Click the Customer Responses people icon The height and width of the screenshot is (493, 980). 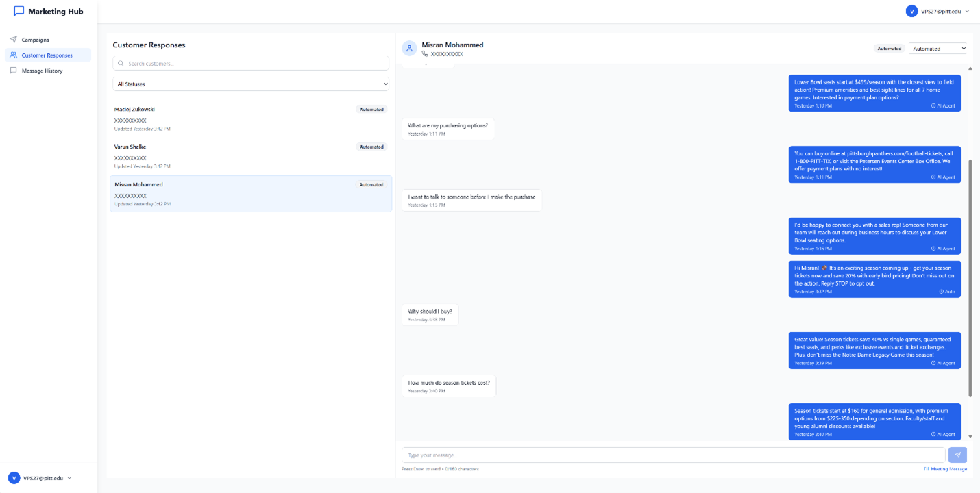[13, 55]
